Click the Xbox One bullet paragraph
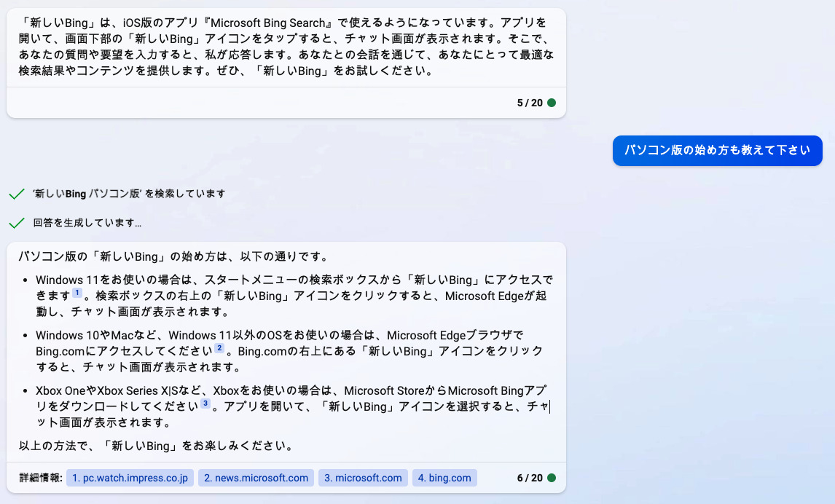The image size is (835, 504). pos(292,406)
